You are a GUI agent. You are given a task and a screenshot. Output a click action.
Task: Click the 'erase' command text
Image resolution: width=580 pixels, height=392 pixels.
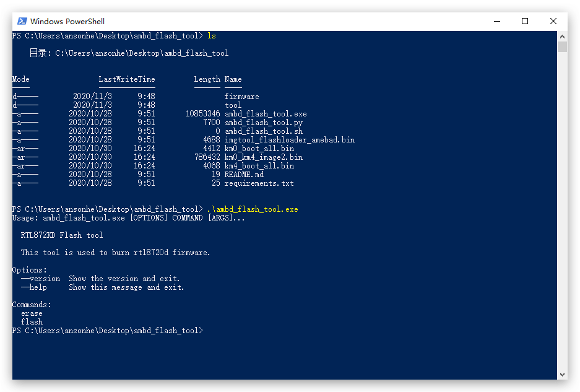pyautogui.click(x=32, y=313)
